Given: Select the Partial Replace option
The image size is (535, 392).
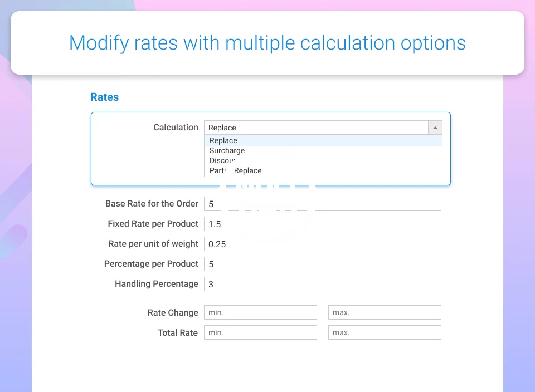Looking at the screenshot, I should (236, 170).
